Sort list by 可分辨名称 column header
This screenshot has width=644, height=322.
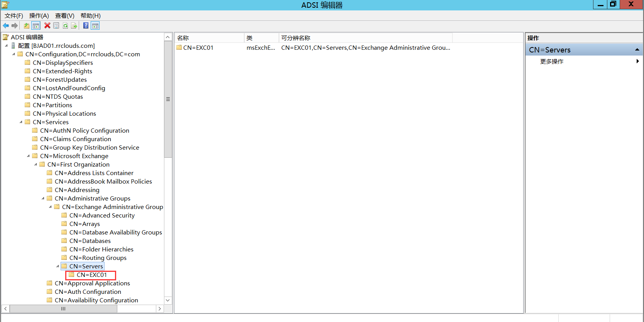coord(365,38)
